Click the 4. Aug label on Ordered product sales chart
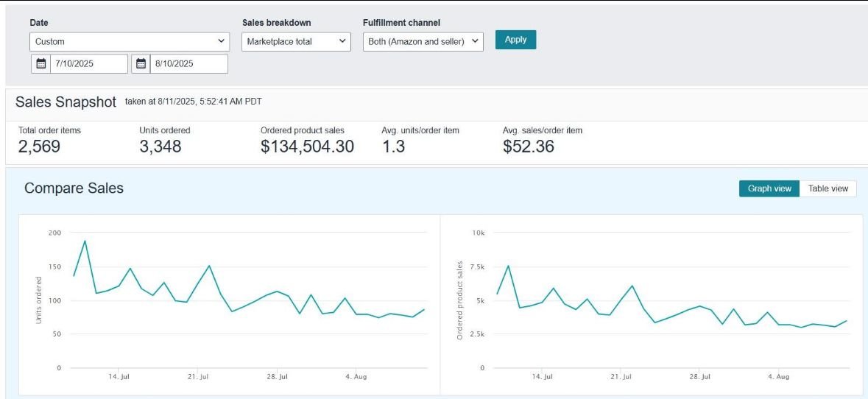868x399 pixels. pyautogui.click(x=778, y=377)
